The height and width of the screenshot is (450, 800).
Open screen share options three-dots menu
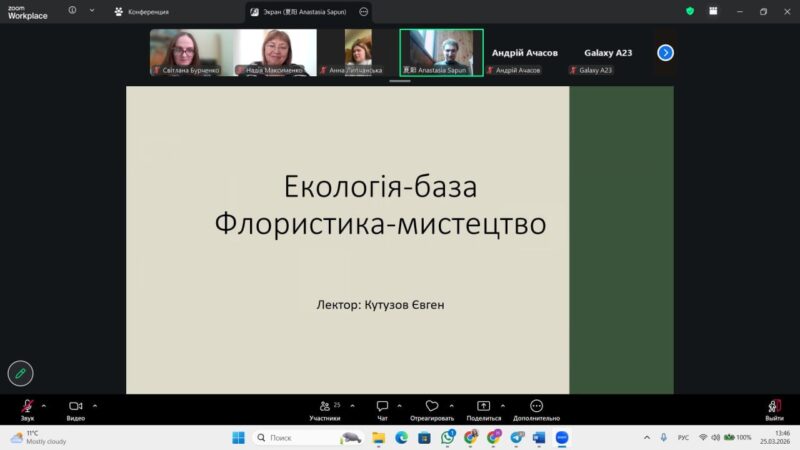[363, 11]
